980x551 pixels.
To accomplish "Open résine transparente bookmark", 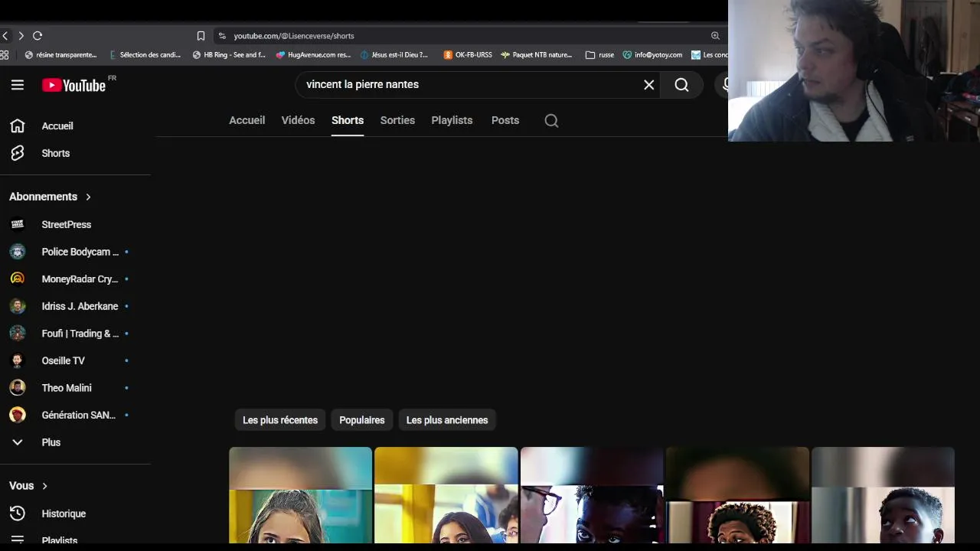I will point(61,55).
